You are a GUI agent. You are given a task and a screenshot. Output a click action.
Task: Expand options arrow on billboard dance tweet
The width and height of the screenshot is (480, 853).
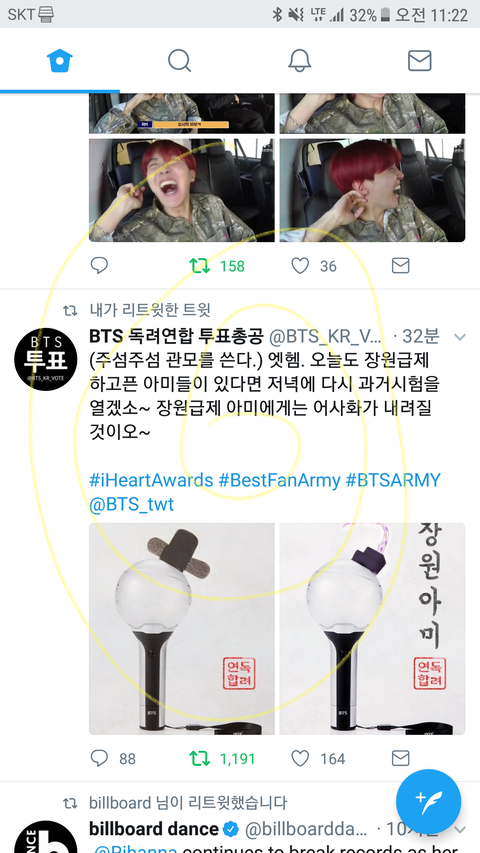(460, 830)
